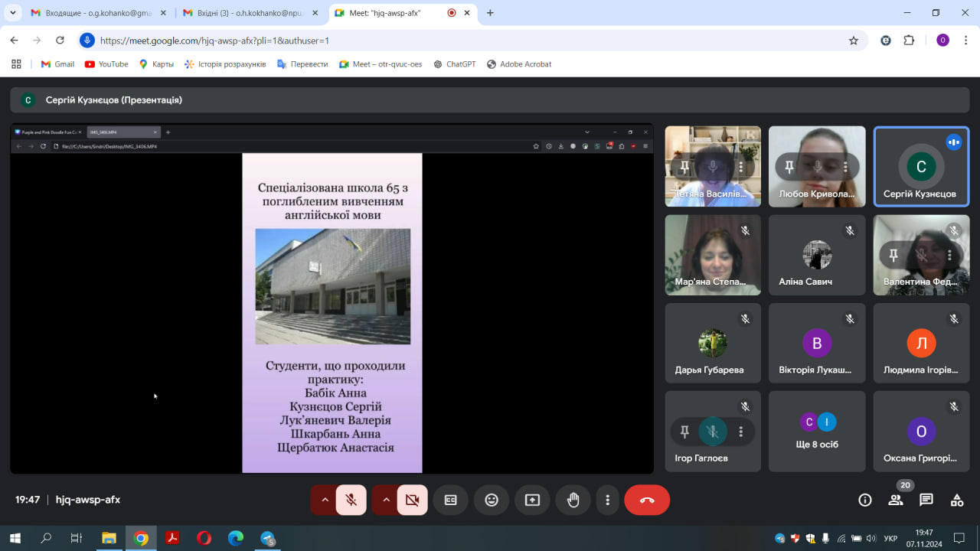Pin Валентина Фед's video tile

tap(893, 255)
